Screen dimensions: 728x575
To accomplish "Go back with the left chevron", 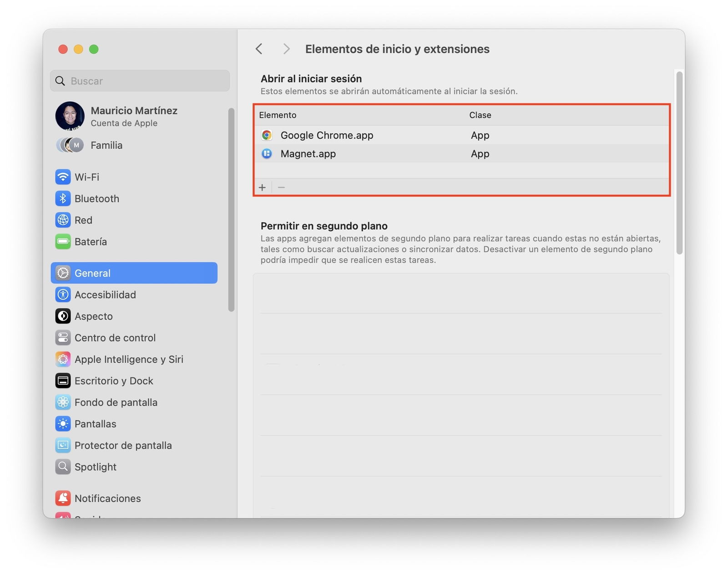I will 259,49.
